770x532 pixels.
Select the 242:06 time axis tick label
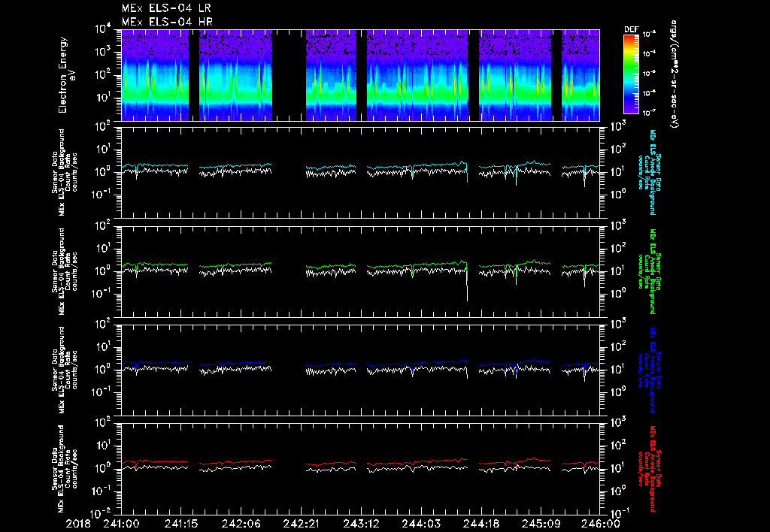click(x=241, y=524)
